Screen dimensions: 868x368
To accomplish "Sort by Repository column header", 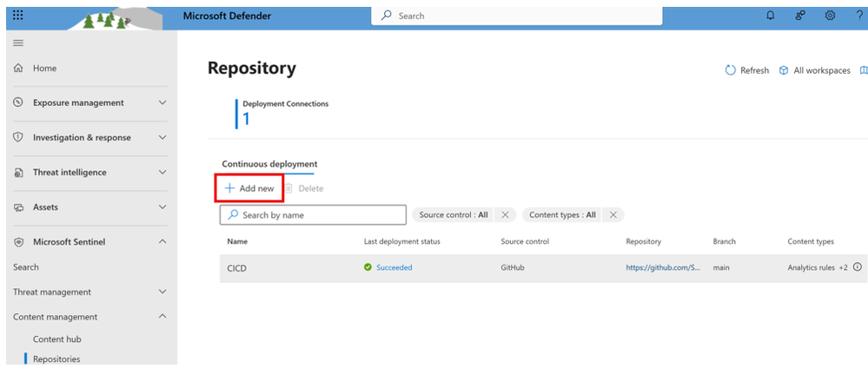I will tap(643, 242).
